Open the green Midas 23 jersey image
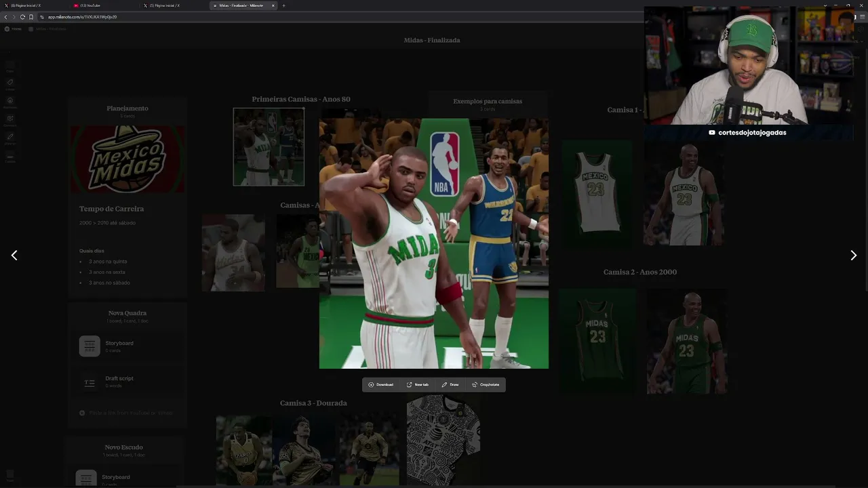 pos(597,340)
